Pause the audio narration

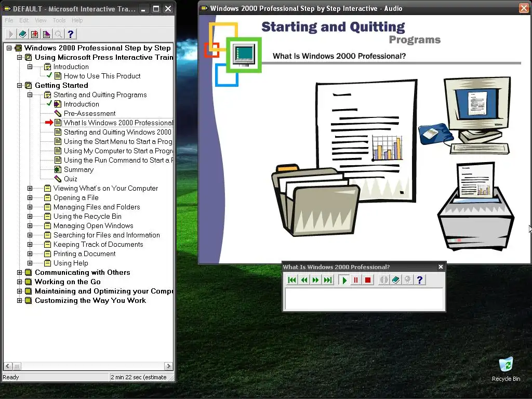click(x=356, y=280)
